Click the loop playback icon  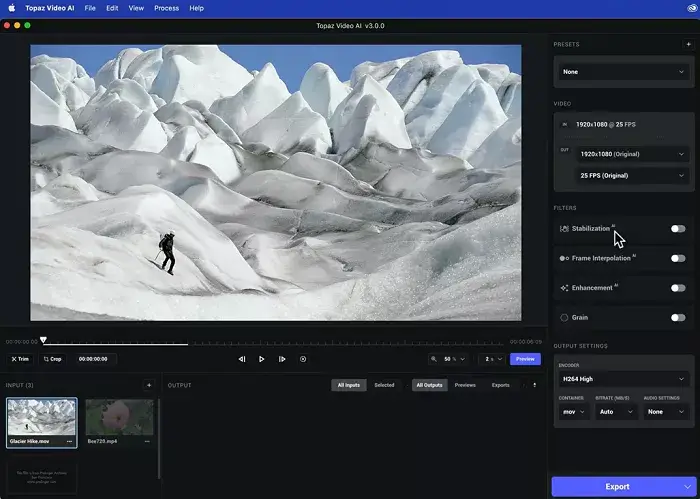click(x=303, y=359)
